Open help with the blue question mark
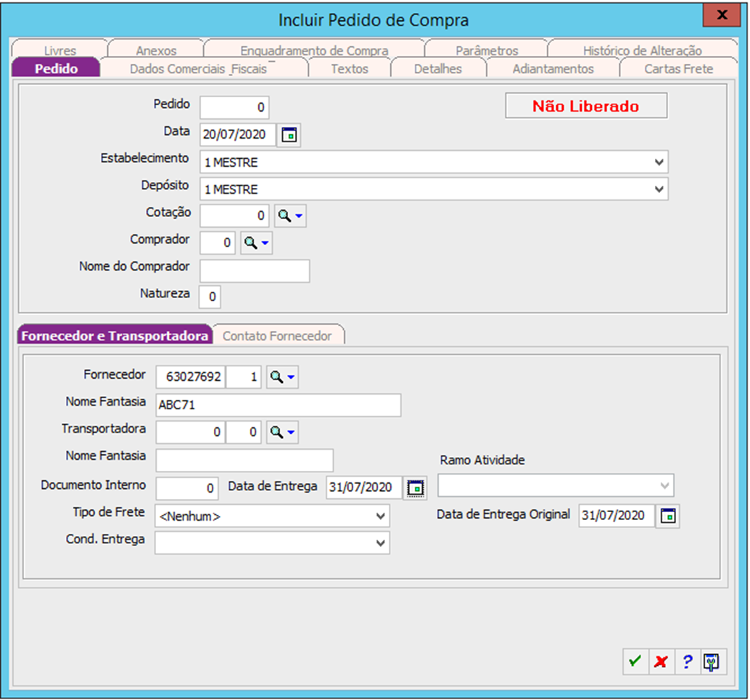 click(688, 662)
